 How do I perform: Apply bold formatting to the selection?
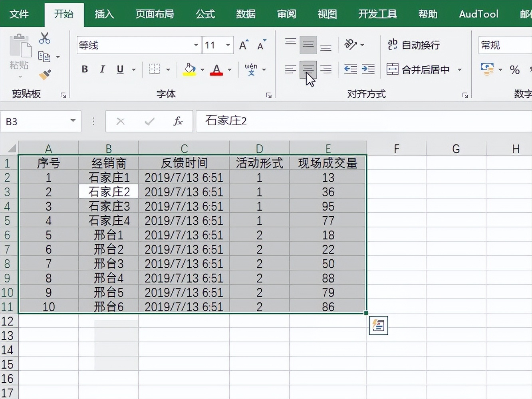point(84,69)
